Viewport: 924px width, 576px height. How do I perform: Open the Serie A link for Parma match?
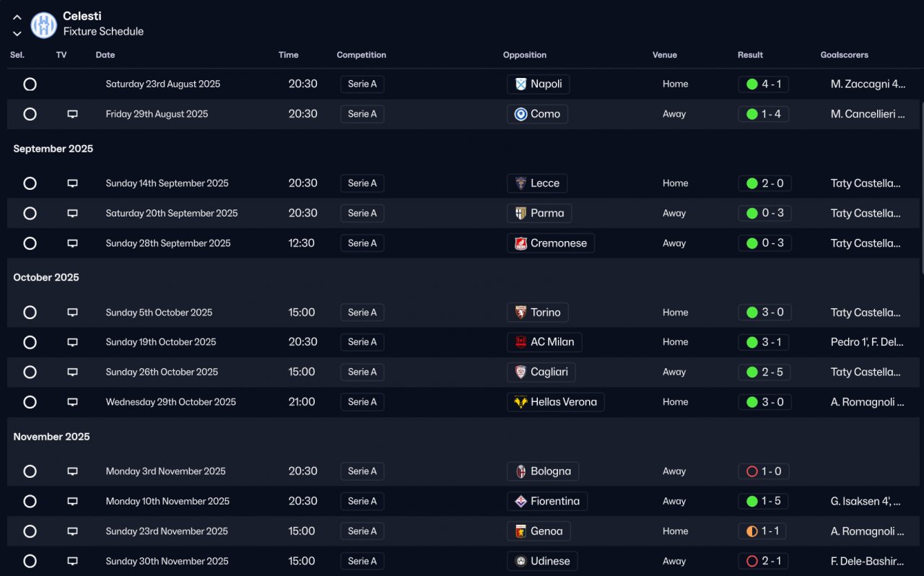tap(362, 213)
